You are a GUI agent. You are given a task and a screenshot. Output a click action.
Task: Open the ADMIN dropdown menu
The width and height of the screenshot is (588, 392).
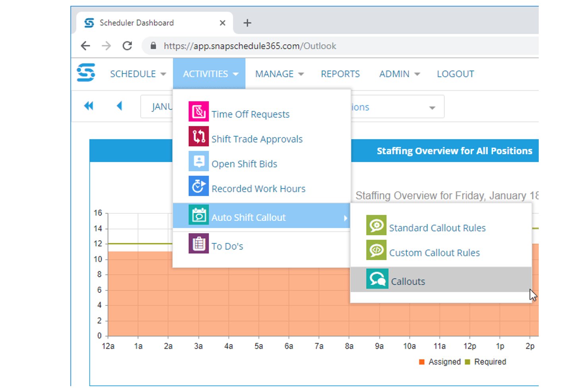point(399,74)
